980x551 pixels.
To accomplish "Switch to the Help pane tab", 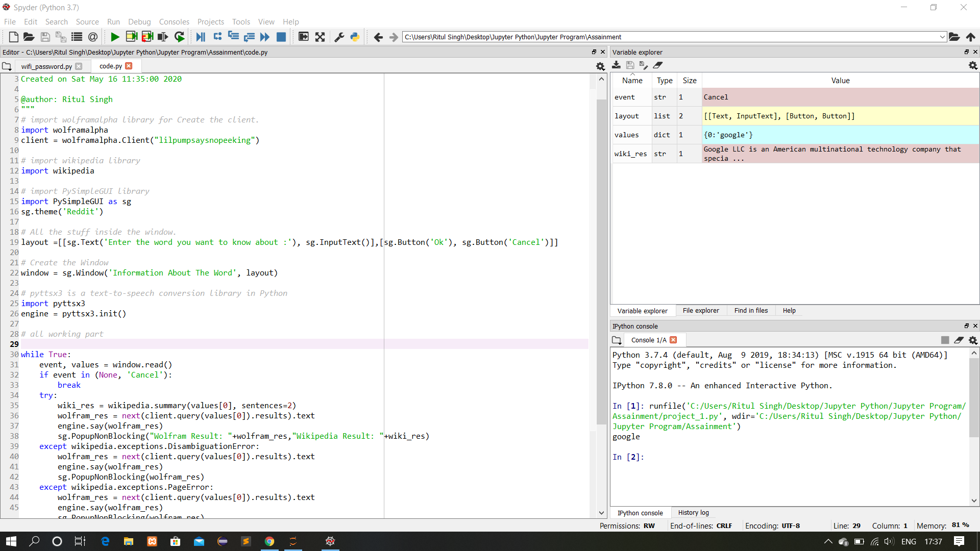I will click(x=789, y=310).
